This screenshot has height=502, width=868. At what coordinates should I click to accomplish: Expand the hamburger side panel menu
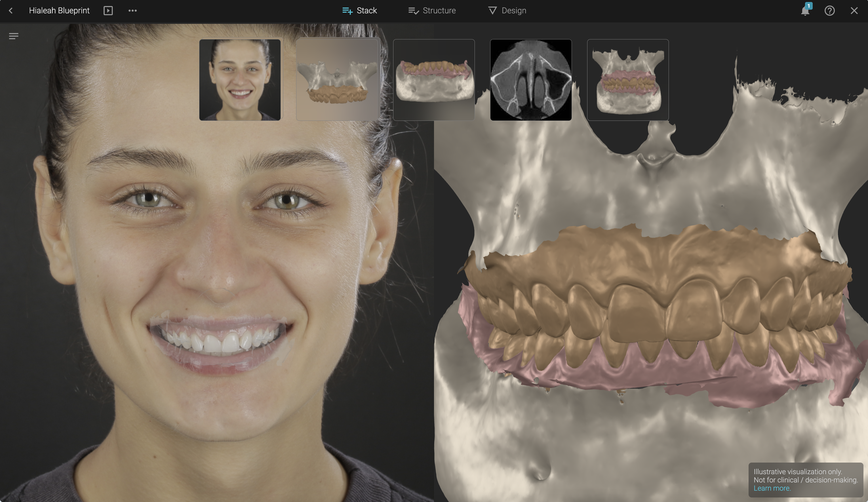point(14,36)
